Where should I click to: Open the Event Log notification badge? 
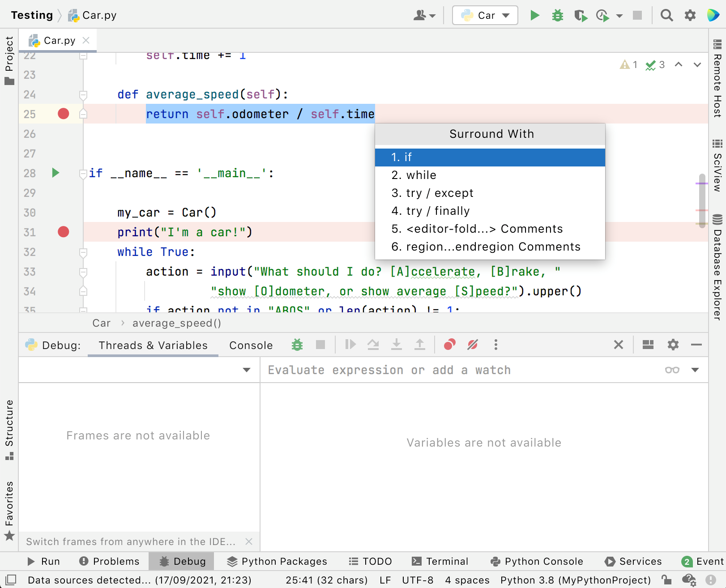687,561
